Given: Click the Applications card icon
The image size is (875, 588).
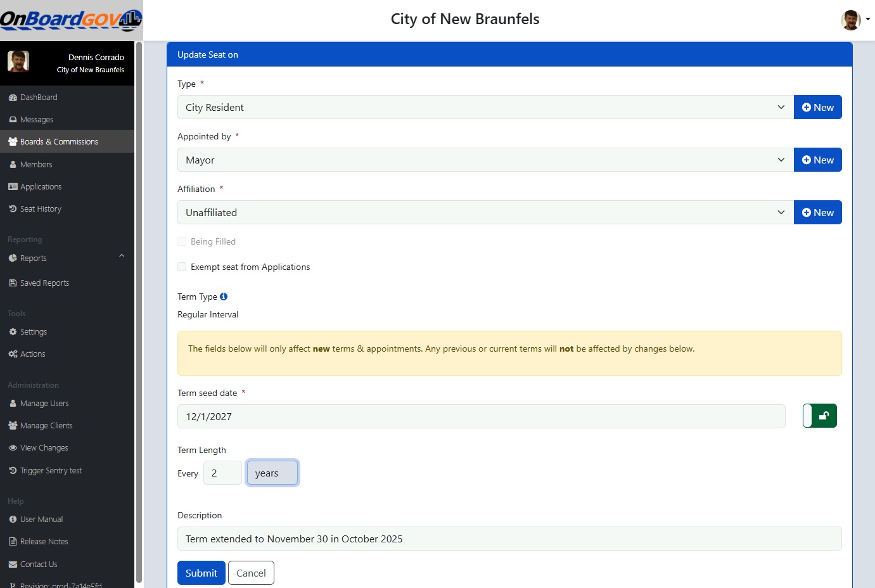Looking at the screenshot, I should (x=13, y=187).
